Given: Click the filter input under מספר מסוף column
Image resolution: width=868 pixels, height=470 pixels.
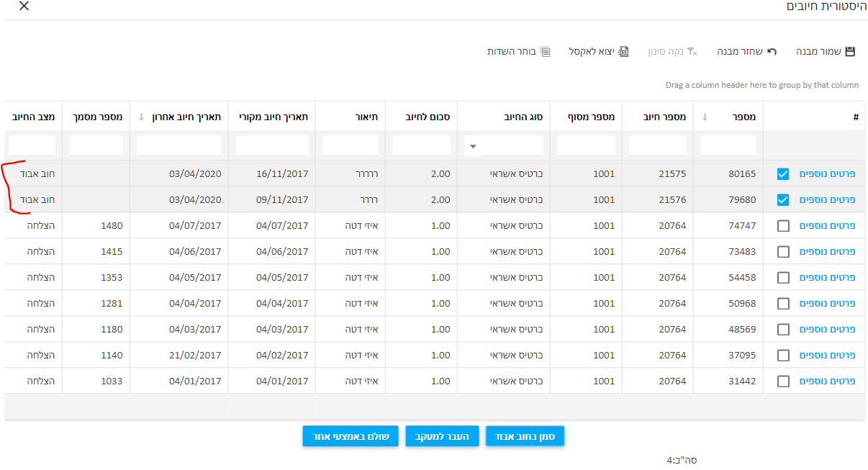Looking at the screenshot, I should point(586,146).
